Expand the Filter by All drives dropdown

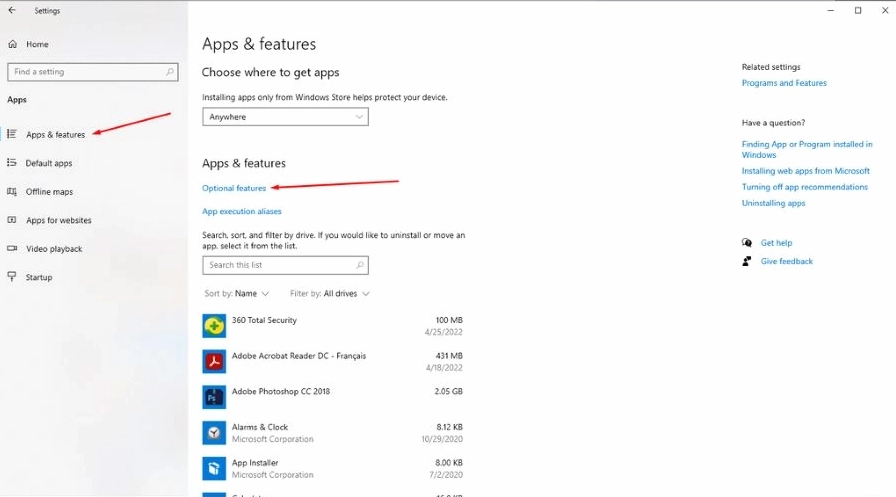pyautogui.click(x=330, y=294)
